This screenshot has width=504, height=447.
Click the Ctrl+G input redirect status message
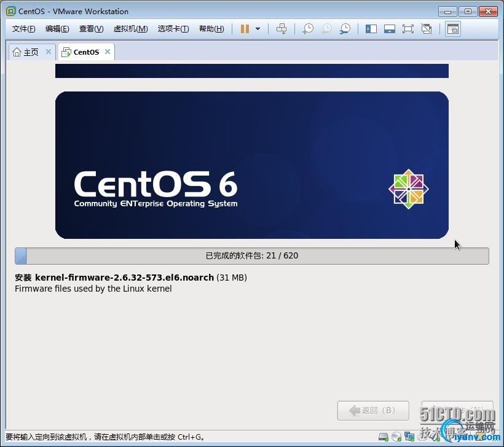click(105, 437)
